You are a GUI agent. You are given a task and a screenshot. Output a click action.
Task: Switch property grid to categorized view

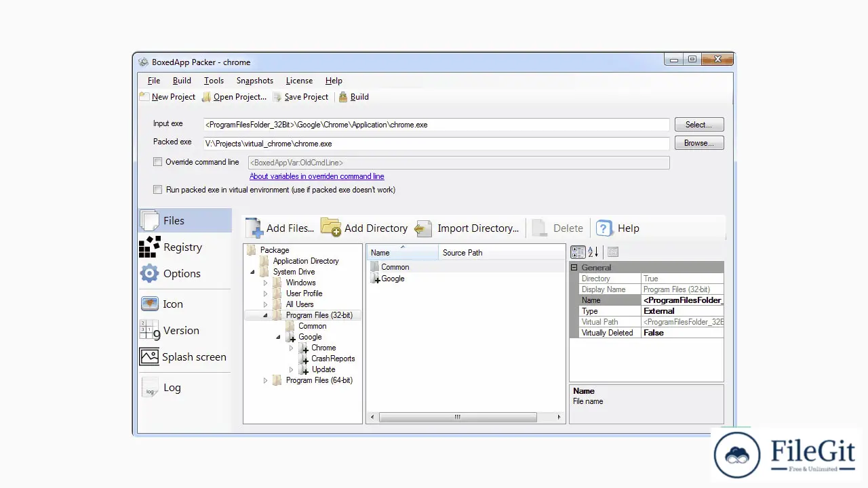click(x=578, y=252)
